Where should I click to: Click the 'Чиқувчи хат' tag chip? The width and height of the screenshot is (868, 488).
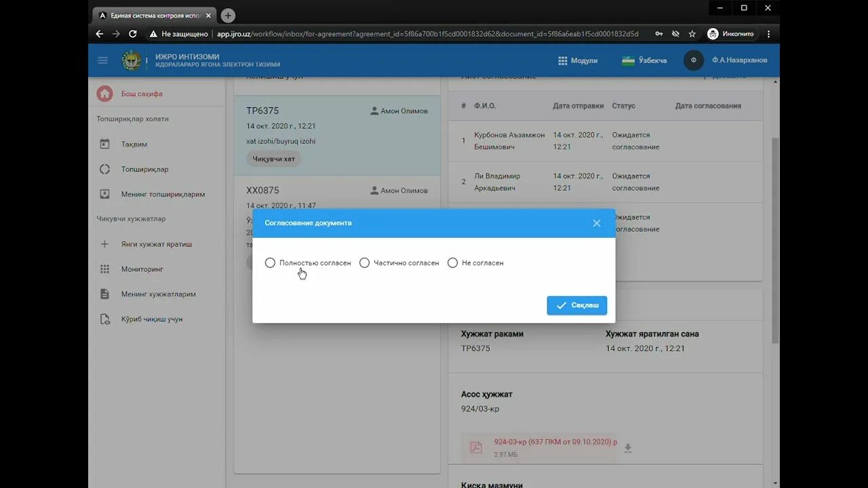(x=273, y=159)
